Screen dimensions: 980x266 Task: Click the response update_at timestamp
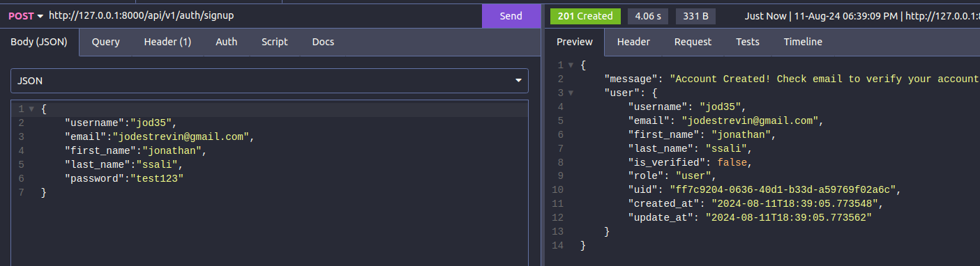click(789, 218)
